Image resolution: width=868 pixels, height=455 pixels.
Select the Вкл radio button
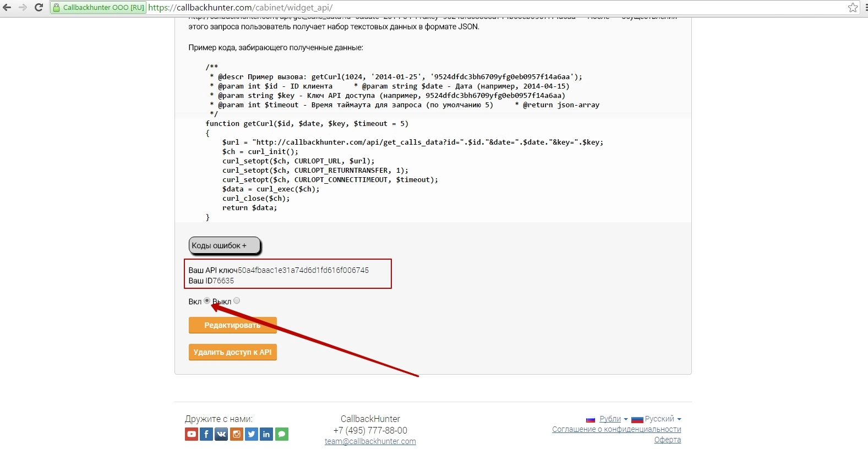(207, 300)
